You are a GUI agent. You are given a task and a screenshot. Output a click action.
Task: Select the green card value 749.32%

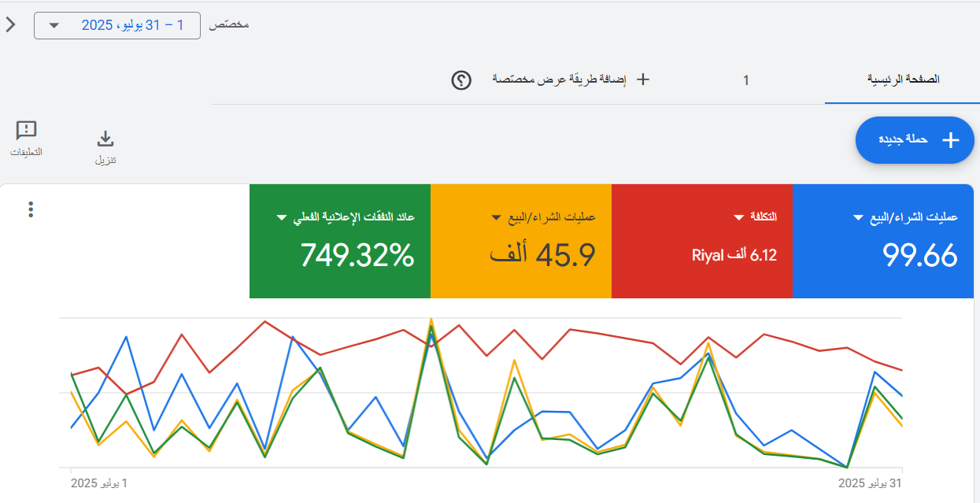point(357,256)
